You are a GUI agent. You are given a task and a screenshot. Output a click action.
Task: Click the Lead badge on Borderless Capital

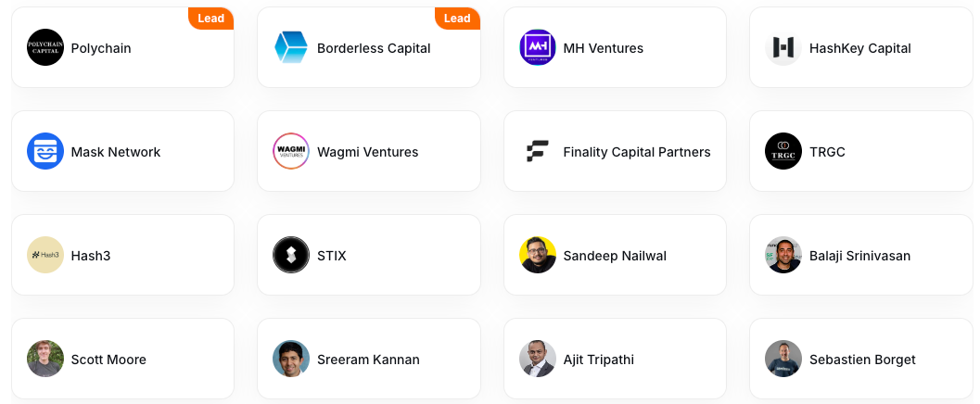457,19
